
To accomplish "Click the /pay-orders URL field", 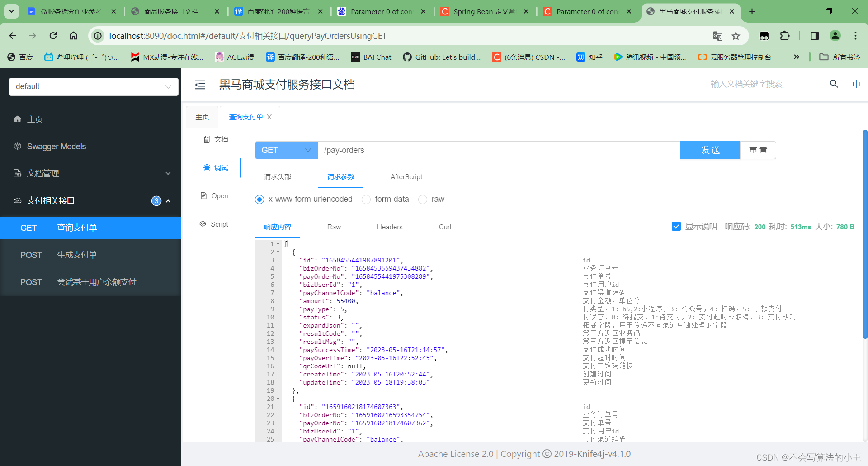I will coord(499,150).
